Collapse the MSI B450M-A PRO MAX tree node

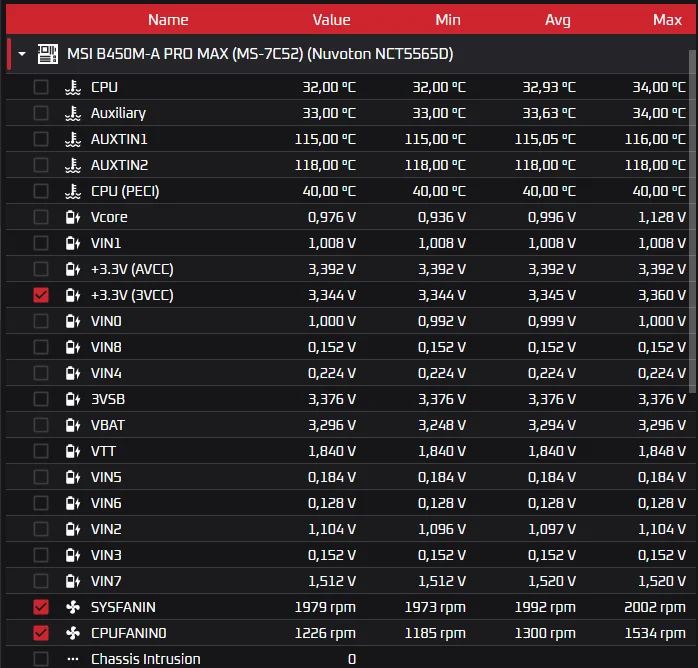point(22,54)
